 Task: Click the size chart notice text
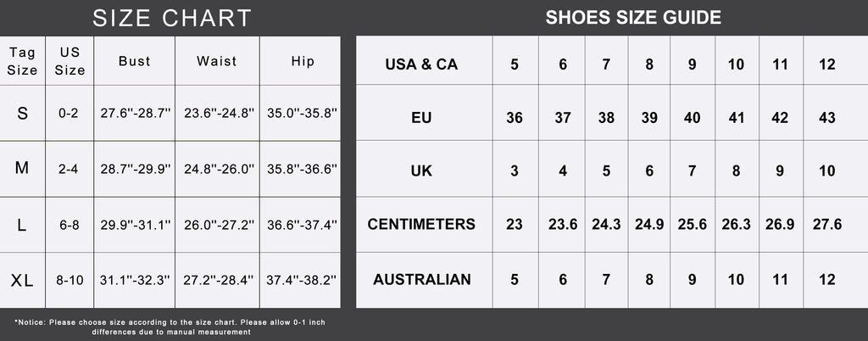click(x=170, y=327)
